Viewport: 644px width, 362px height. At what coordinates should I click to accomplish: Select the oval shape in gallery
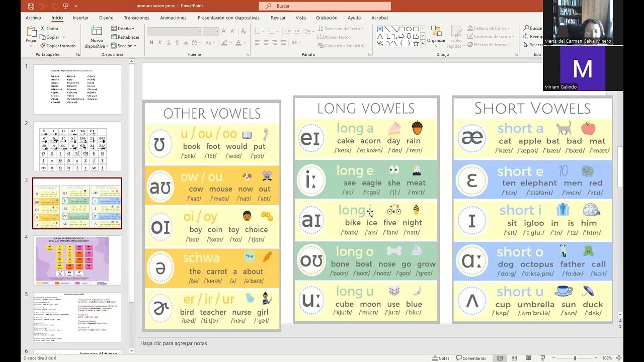pos(409,29)
